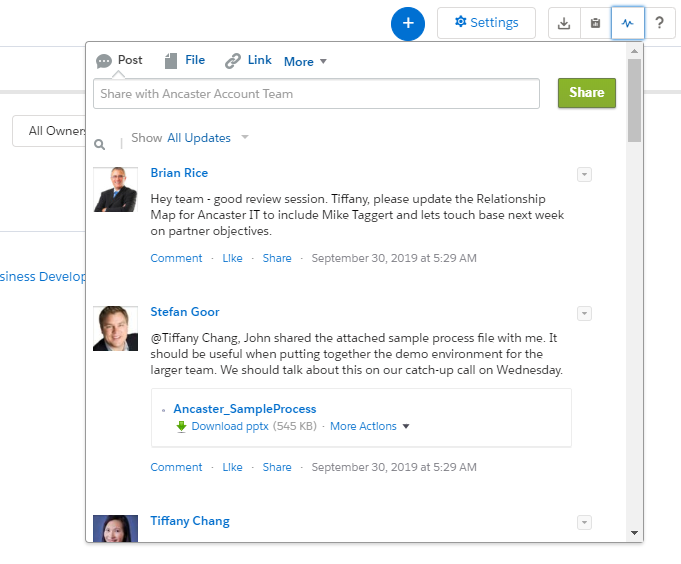Open the All Updates filter dropdown
This screenshot has width=681, height=564.
tap(207, 138)
